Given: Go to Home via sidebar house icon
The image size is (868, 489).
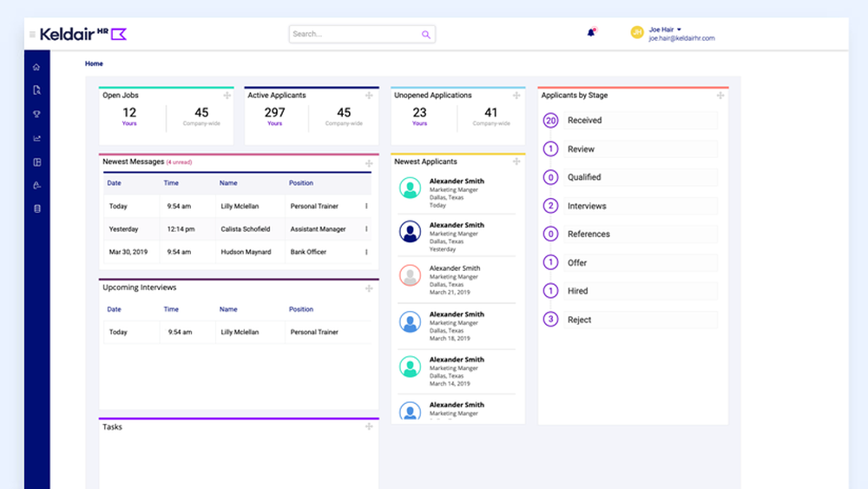Looking at the screenshot, I should click(x=36, y=67).
